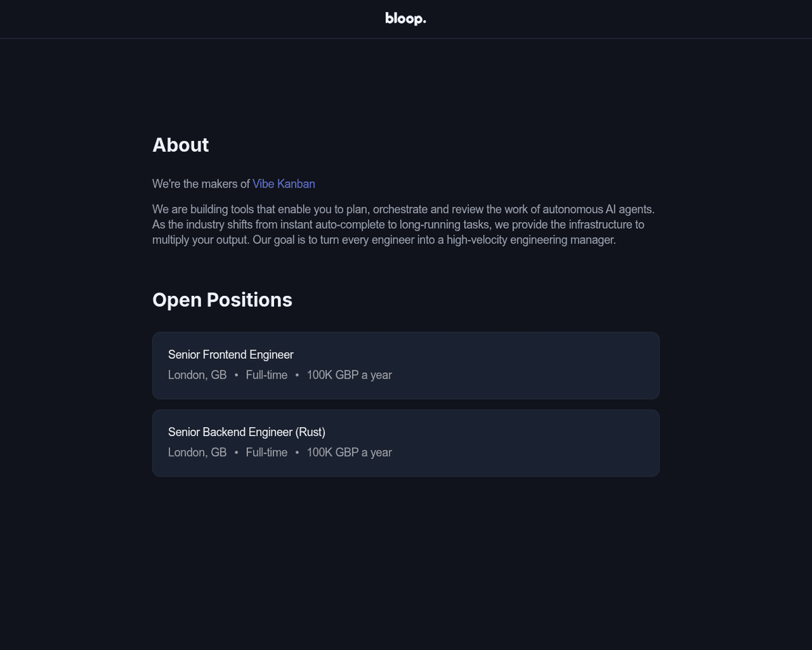This screenshot has width=812, height=650.
Task: Click Full-time label in Backend Engineer card
Action: (267, 452)
